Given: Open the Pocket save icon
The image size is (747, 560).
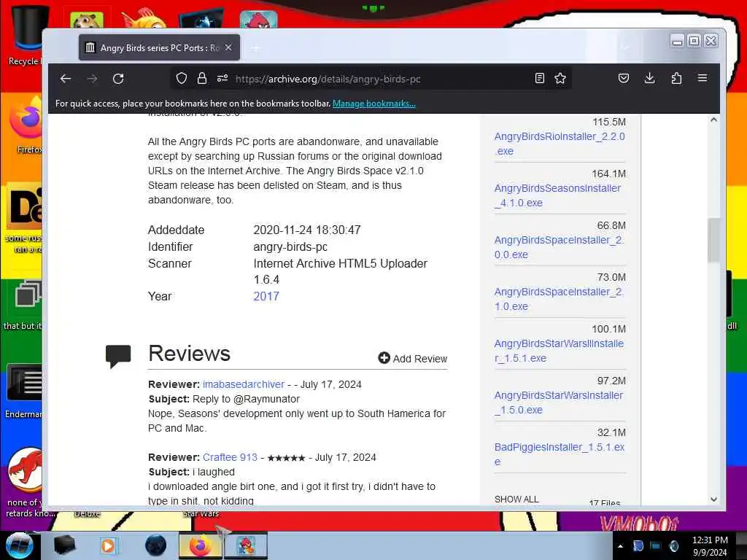Looking at the screenshot, I should pos(623,78).
